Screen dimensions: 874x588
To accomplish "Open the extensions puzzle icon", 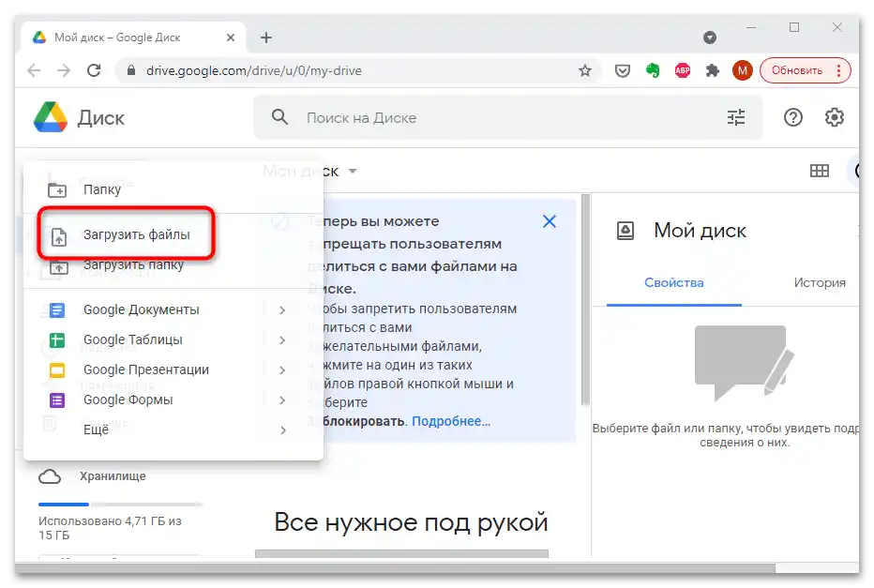I will pos(712,70).
